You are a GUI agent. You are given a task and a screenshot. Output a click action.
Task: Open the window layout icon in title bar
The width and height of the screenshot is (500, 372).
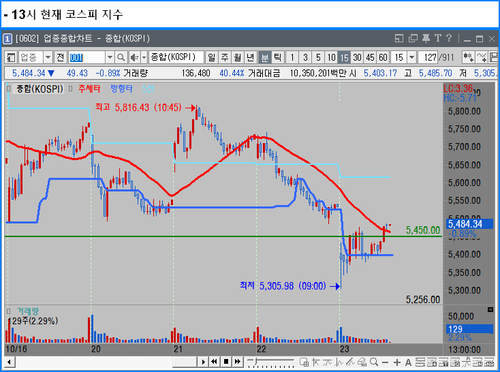coord(399,38)
